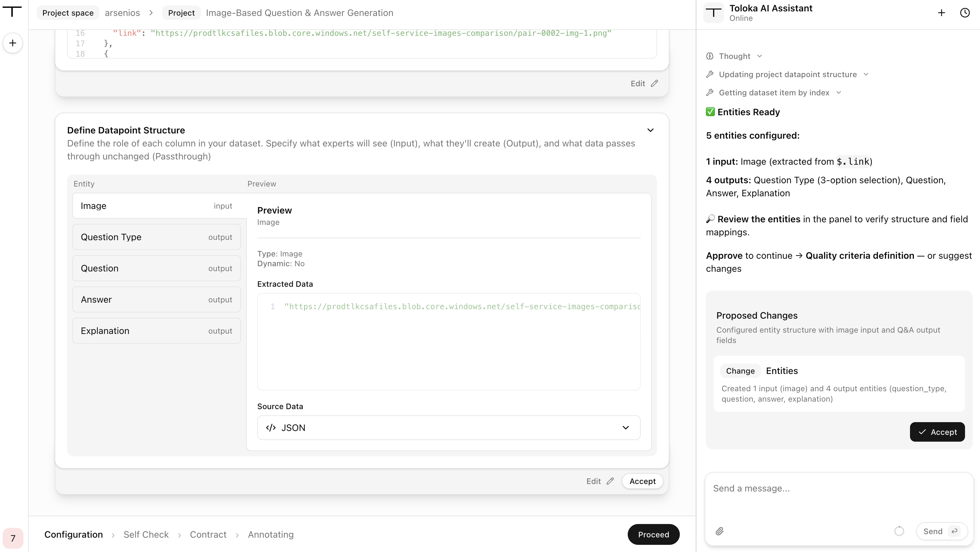Expand Getting dataset item by index step

774,93
